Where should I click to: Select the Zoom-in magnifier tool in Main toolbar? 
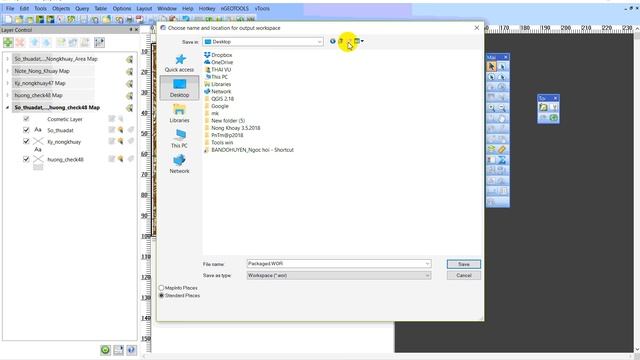pos(491,108)
